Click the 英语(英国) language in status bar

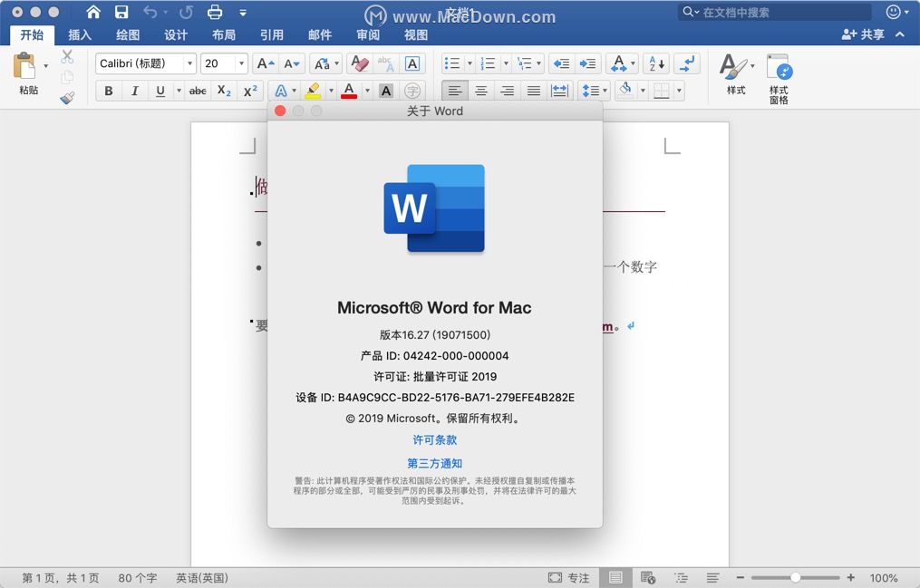202,578
